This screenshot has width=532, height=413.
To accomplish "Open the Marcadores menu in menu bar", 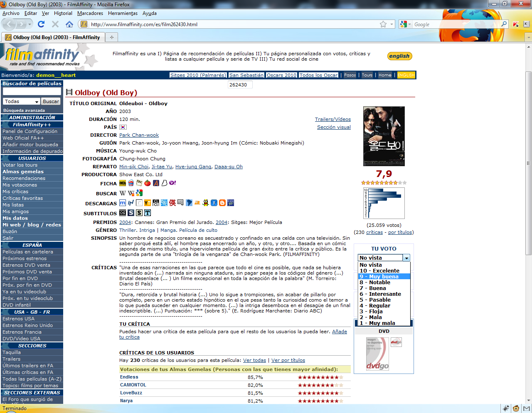I will [90, 13].
